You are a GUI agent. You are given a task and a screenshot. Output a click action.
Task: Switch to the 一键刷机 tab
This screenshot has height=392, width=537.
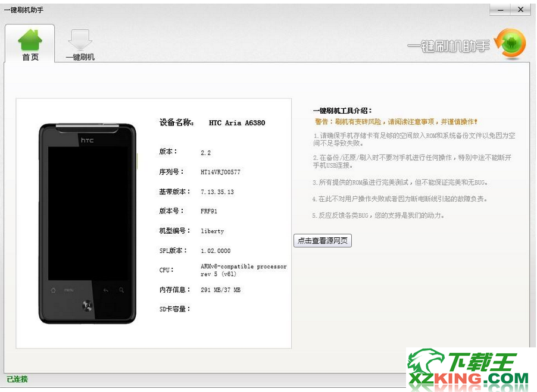click(80, 45)
